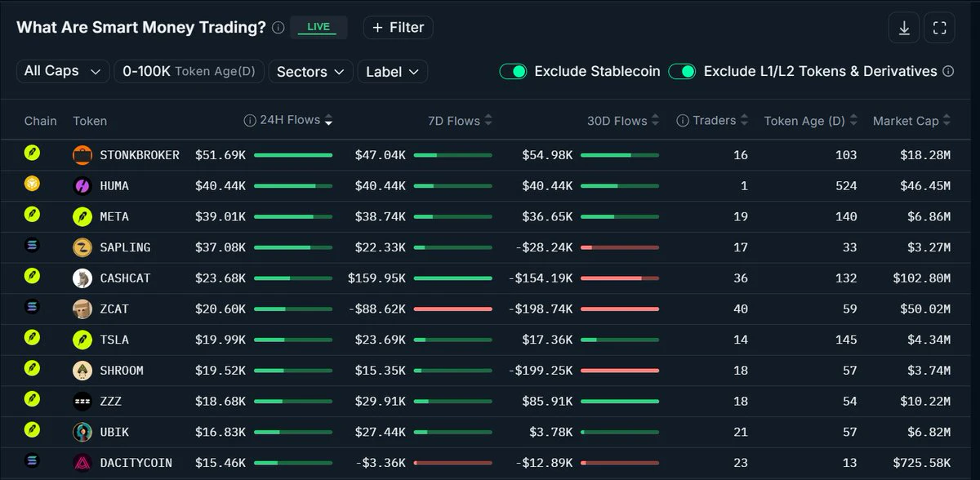Download the smart money table data
Image resolution: width=980 pixels, height=480 pixels.
pos(904,28)
